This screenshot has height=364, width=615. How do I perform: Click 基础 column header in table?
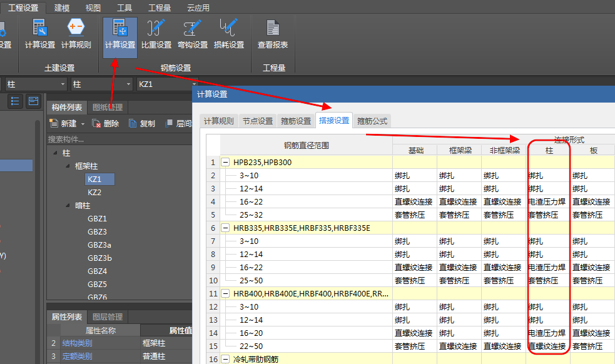click(415, 150)
